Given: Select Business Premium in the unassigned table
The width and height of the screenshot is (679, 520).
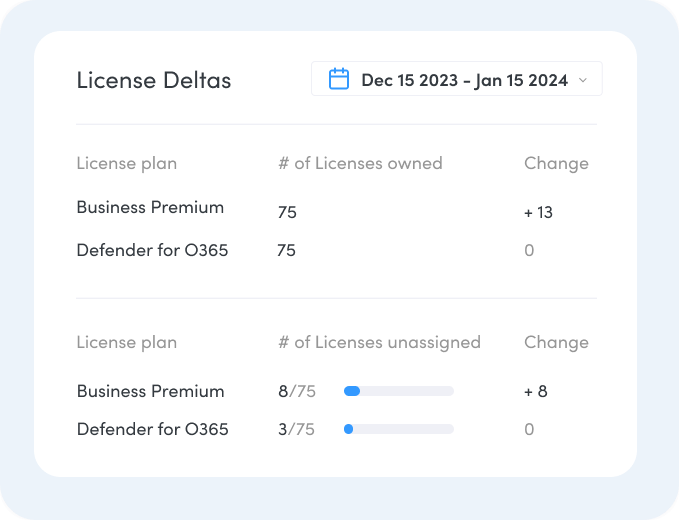Looking at the screenshot, I should (x=151, y=391).
